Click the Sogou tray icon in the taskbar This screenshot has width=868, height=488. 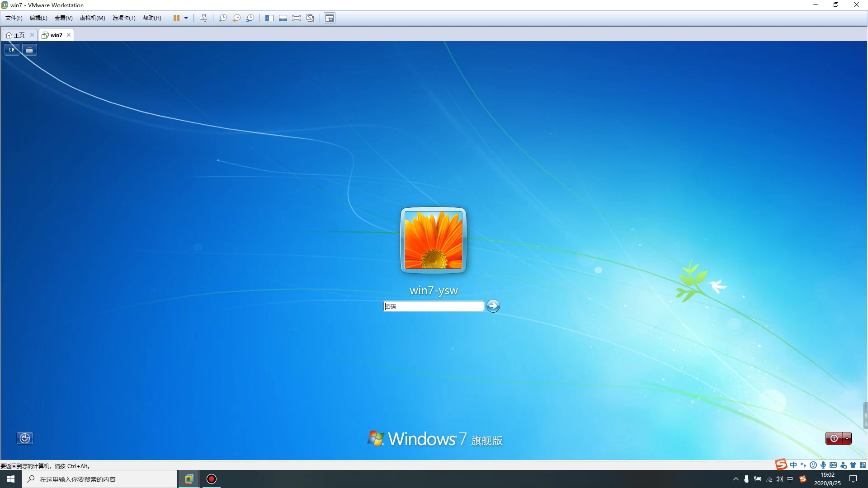point(803,479)
